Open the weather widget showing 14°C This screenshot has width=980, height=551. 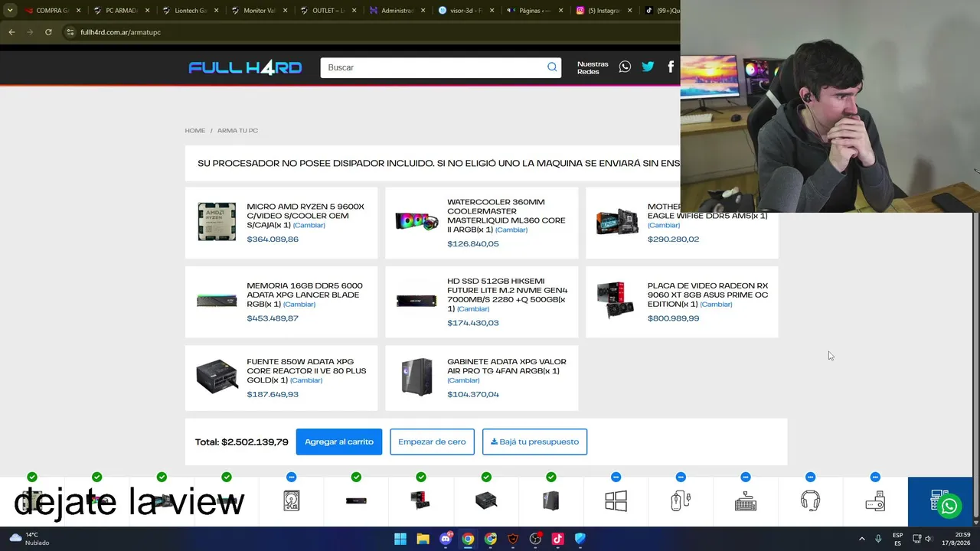tap(28, 539)
